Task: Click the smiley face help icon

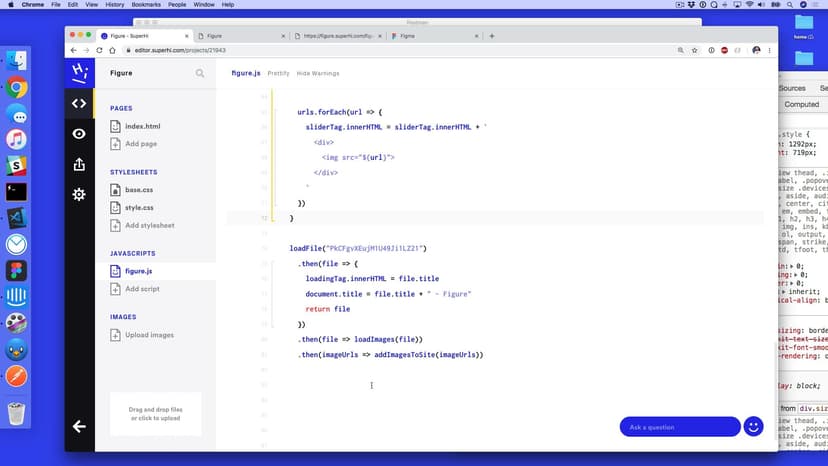Action: tap(753, 427)
